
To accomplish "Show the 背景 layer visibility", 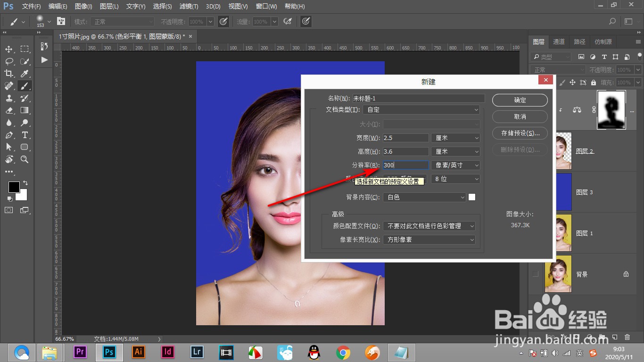I will tap(536, 274).
